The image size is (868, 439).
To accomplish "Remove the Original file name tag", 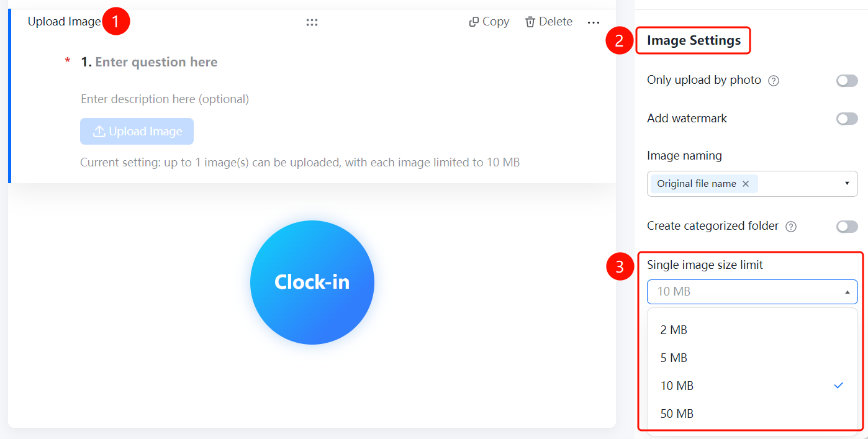I will (x=746, y=184).
